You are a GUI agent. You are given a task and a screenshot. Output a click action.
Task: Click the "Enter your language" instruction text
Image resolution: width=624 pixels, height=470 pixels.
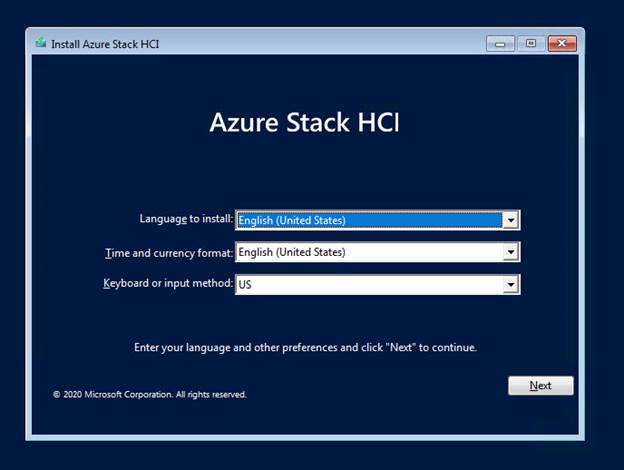pyautogui.click(x=305, y=347)
